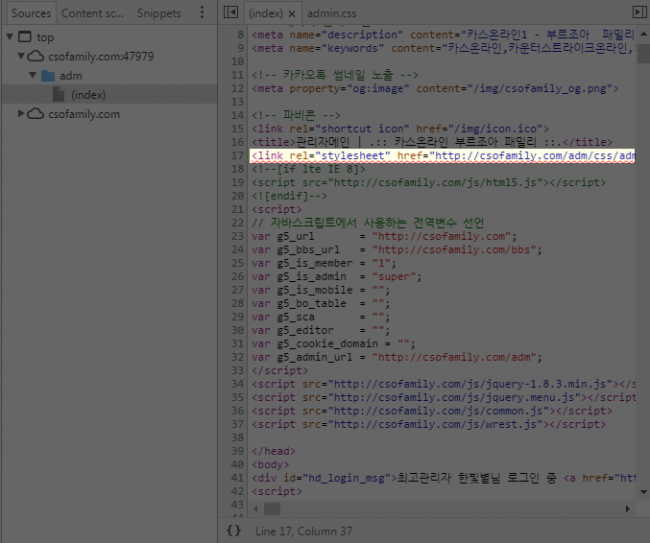Click the window frame icon next to top

(x=25, y=37)
